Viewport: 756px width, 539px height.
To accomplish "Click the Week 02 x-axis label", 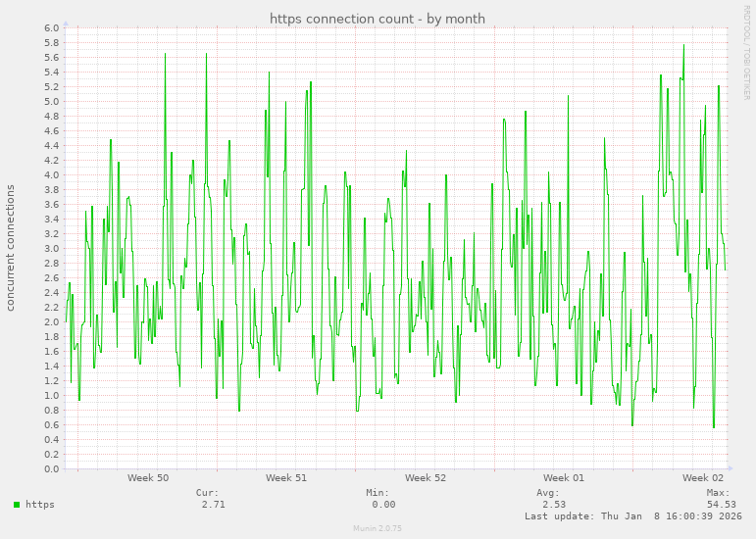I will 703,478.
